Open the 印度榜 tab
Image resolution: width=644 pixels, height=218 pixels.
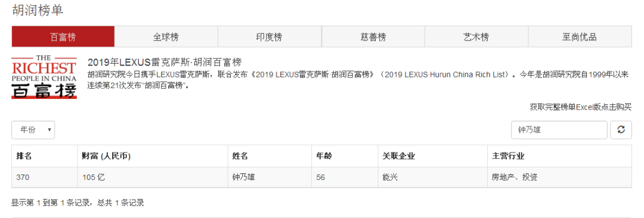tap(270, 37)
